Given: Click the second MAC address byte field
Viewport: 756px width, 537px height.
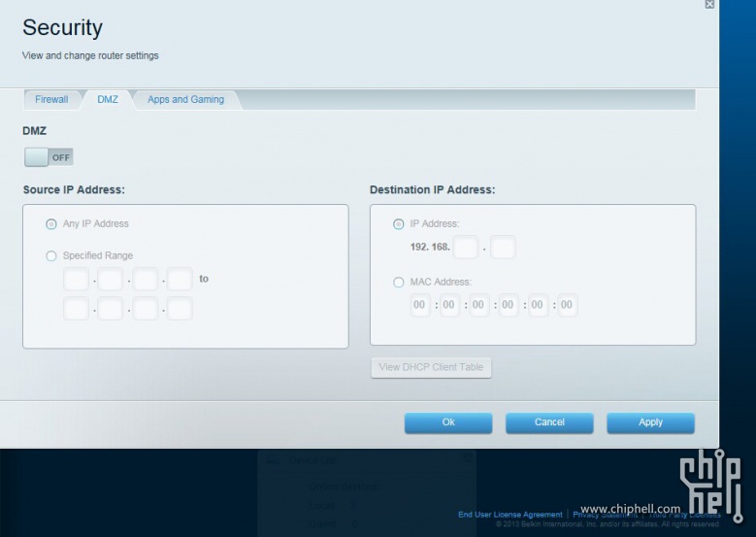Looking at the screenshot, I should [x=450, y=305].
